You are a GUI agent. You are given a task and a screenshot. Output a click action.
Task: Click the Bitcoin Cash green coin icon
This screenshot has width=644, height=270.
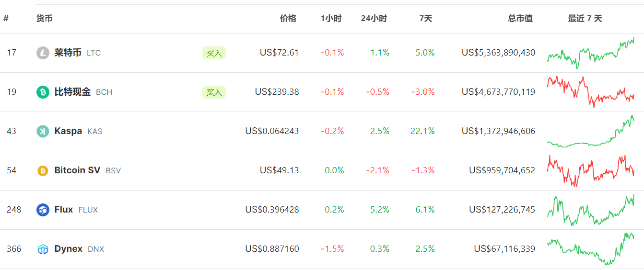coord(43,92)
